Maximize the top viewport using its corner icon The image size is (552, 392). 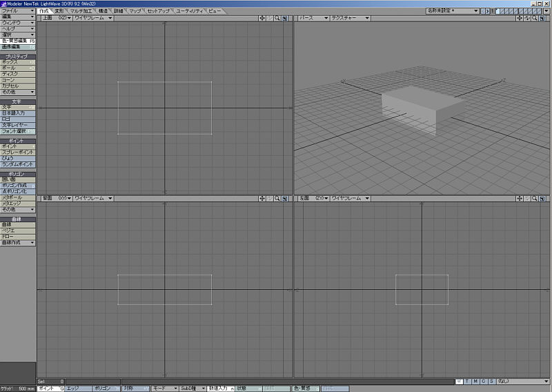pyautogui.click(x=285, y=18)
